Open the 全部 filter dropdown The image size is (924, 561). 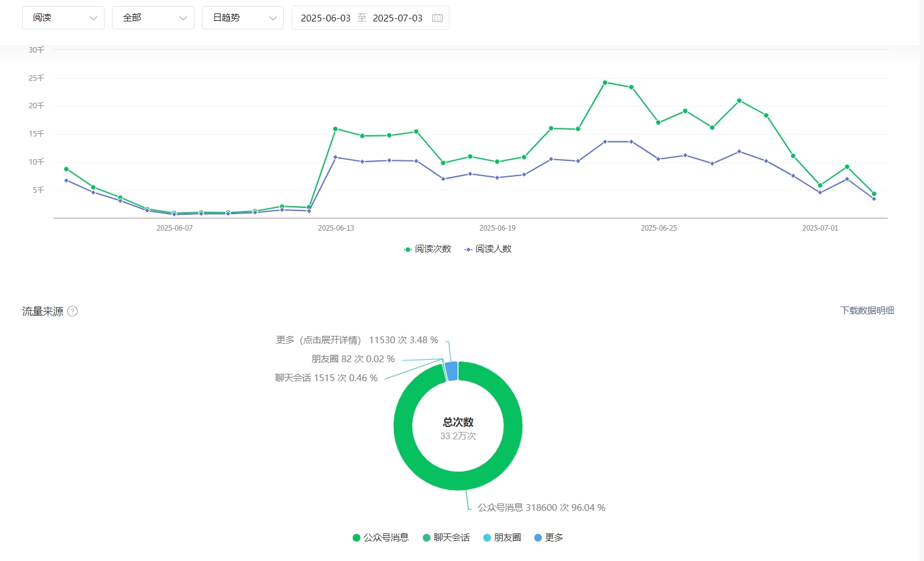[153, 18]
